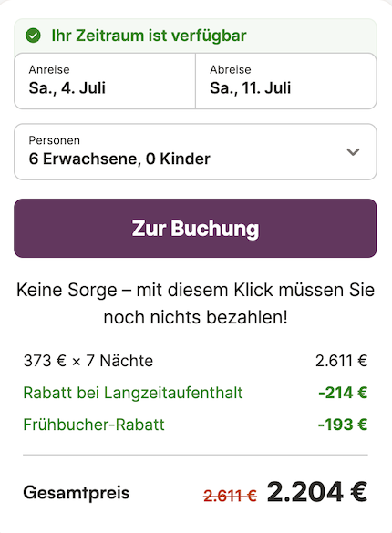392x533 pixels.
Task: Click the Zur Buchung button
Action: pos(195,228)
